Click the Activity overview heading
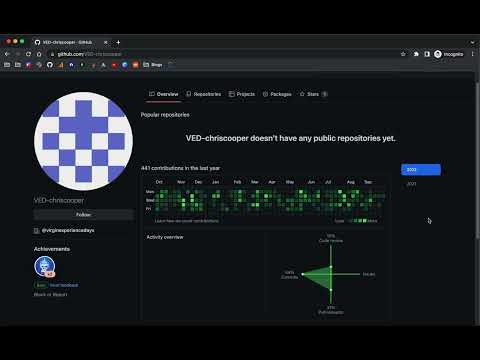480x360 pixels. click(x=165, y=237)
